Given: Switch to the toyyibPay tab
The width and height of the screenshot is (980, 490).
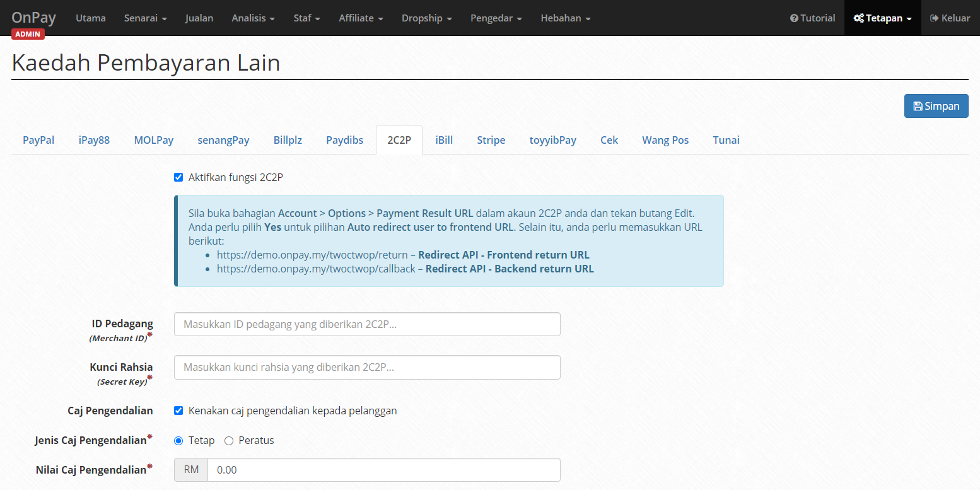Looking at the screenshot, I should pos(552,140).
